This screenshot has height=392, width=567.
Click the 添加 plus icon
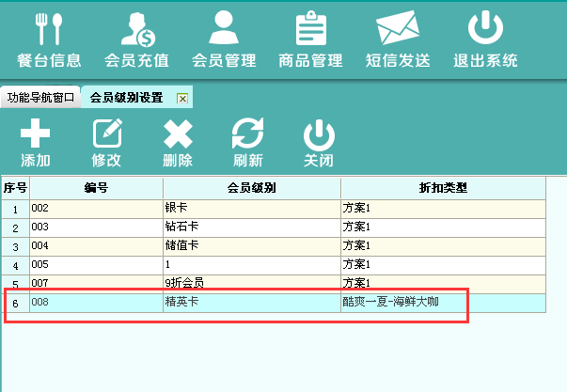coord(36,134)
